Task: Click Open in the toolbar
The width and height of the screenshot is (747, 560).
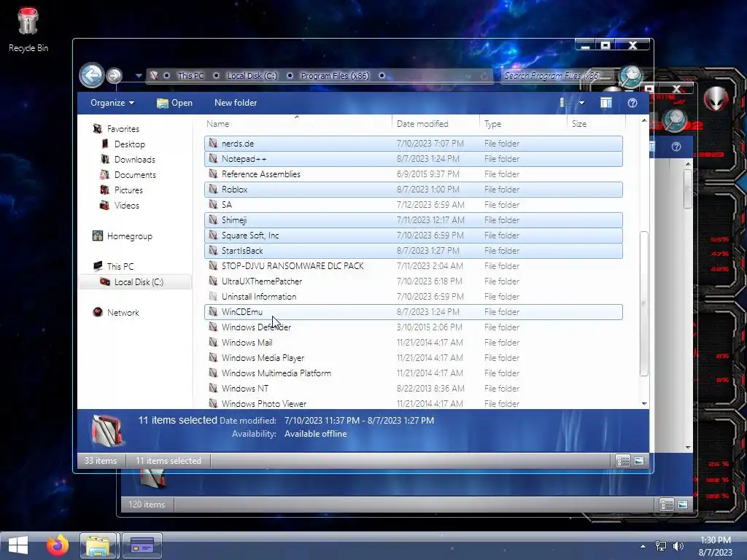Action: [x=175, y=103]
